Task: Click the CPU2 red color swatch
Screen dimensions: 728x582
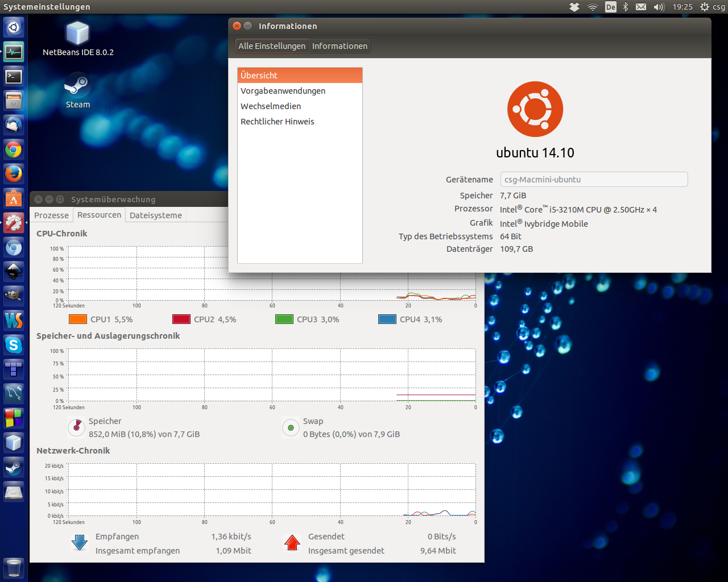Action: pyautogui.click(x=181, y=319)
